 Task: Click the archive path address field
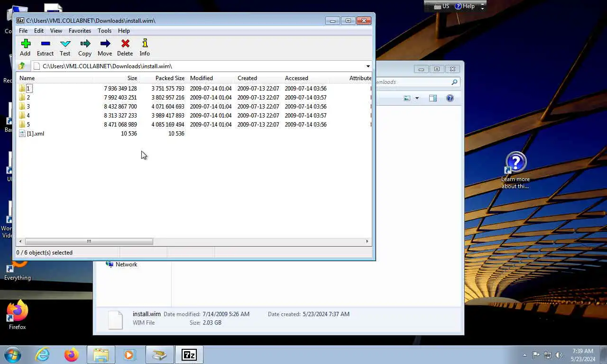point(198,66)
